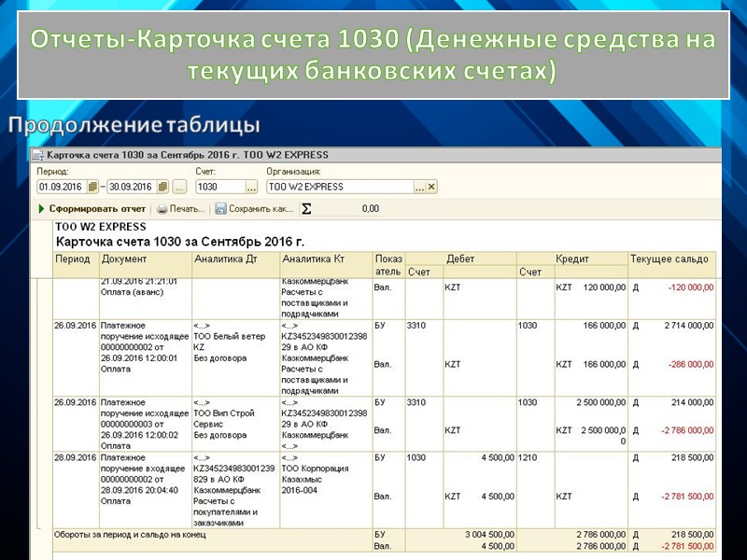The image size is (747, 560).
Task: Click the БУ credit amount 2 500 000,00
Action: [x=600, y=402]
